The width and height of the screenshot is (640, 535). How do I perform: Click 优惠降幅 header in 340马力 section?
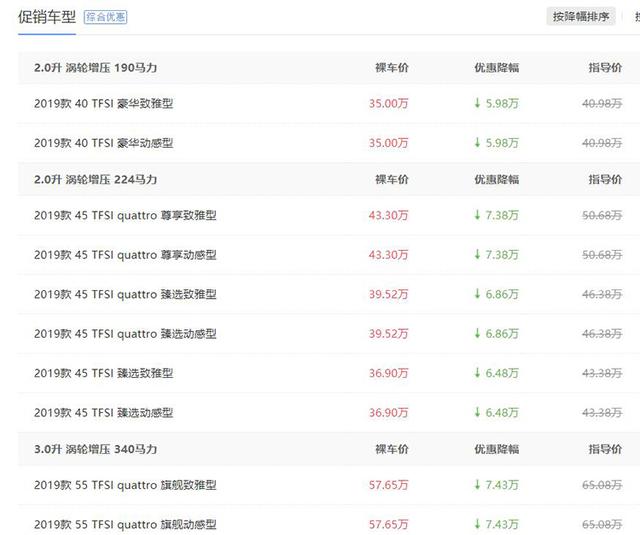[496, 449]
